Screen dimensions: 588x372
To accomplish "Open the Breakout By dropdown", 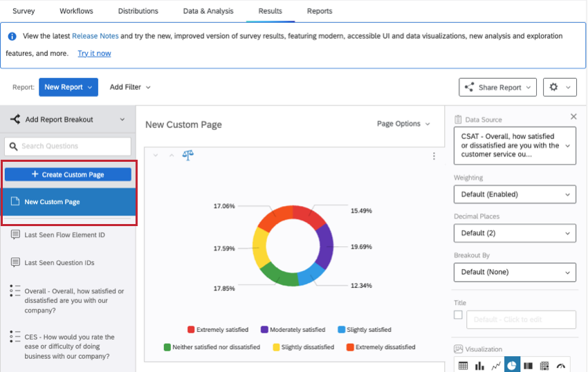I will pyautogui.click(x=515, y=272).
